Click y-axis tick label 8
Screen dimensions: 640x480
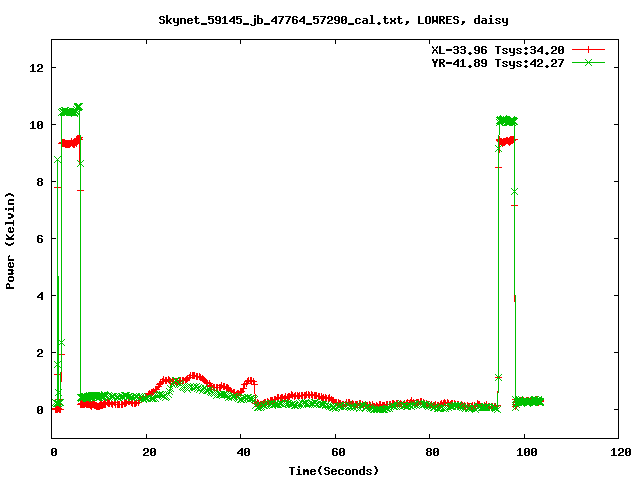[40, 182]
